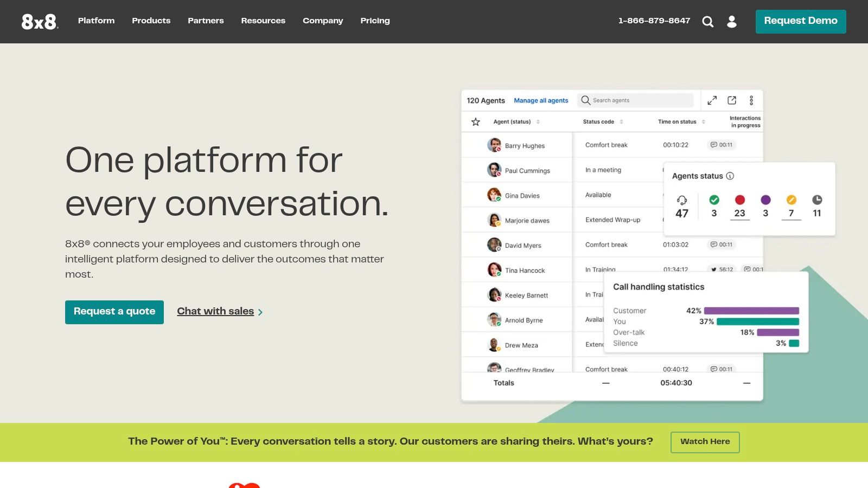Click Marjorie dawes avatar
This screenshot has width=868, height=488.
494,220
